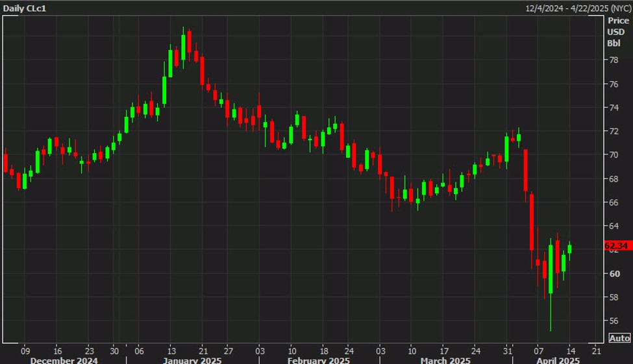The height and width of the screenshot is (364, 633).
Task: Click the 56 price axis label
Action: click(613, 321)
